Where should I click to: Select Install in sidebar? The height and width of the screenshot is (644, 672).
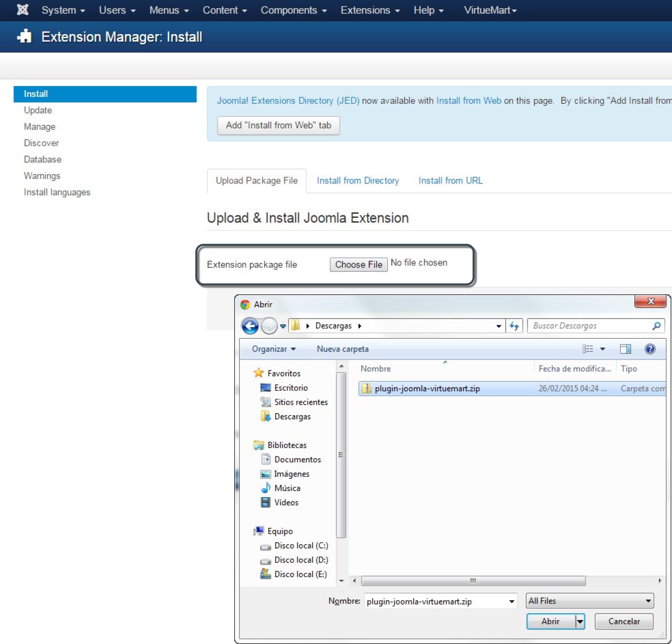click(105, 94)
